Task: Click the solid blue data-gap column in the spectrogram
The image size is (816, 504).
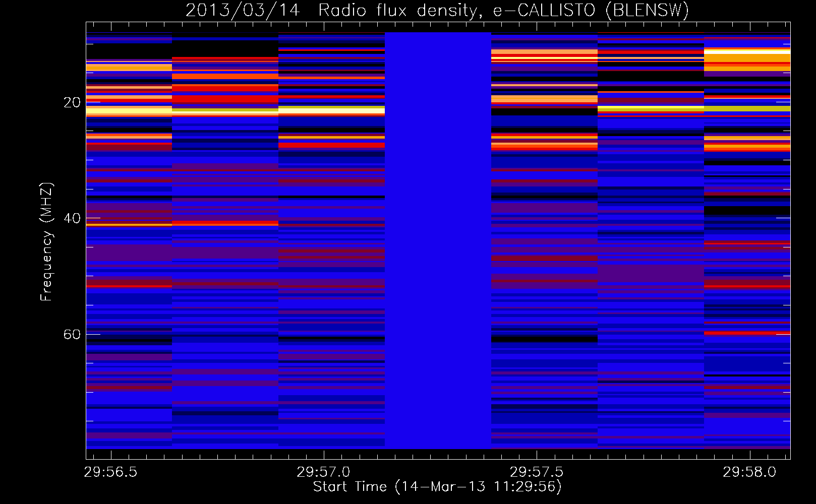Action: click(438, 240)
